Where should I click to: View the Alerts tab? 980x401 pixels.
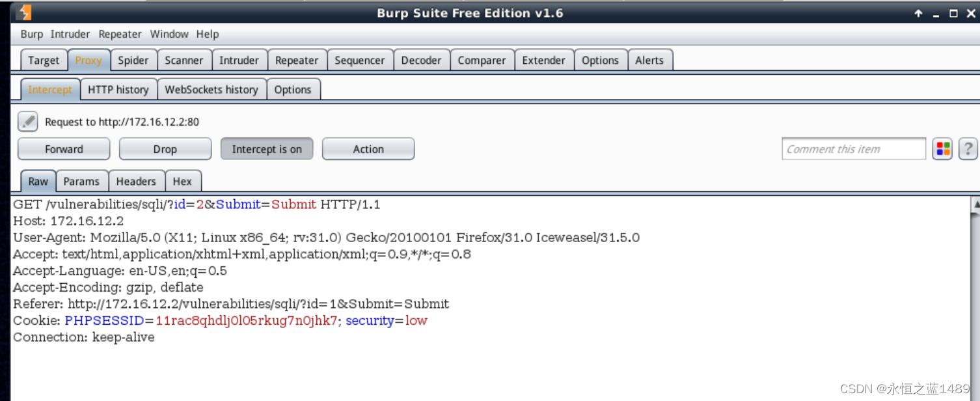coord(649,61)
